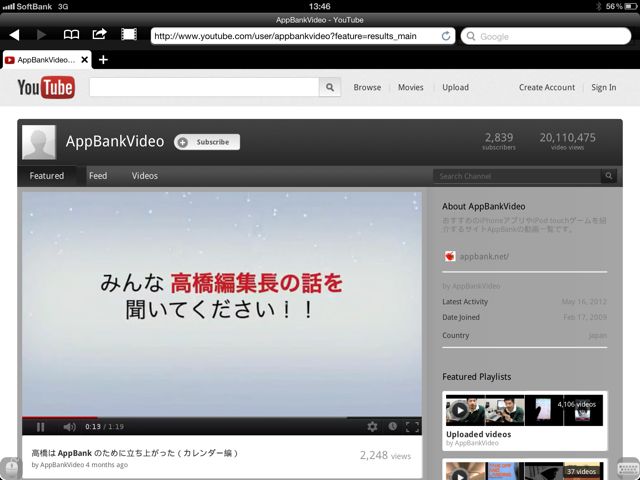
Task: Open the 37 videos playlist thumbnail
Action: point(524,471)
